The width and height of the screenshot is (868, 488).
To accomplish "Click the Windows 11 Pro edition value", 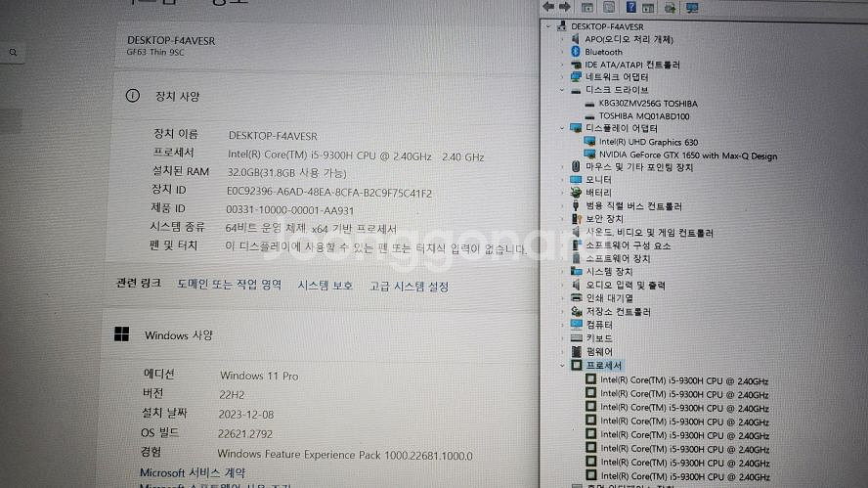I will click(259, 376).
